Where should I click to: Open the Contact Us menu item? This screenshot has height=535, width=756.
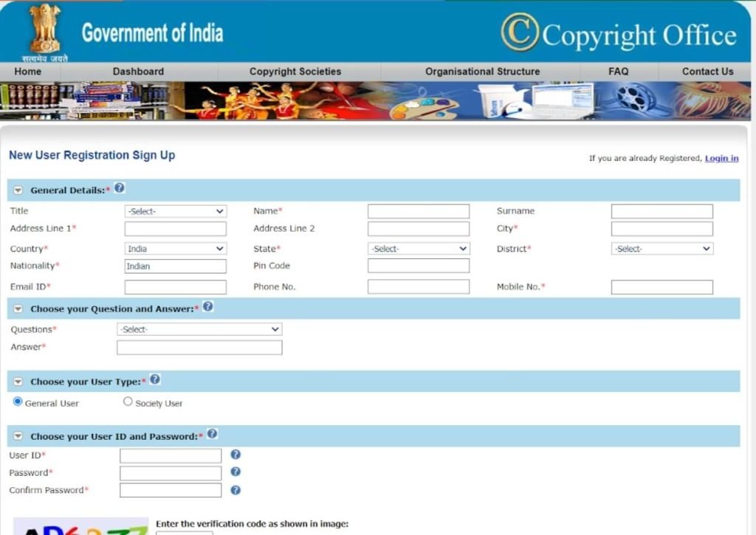point(707,72)
